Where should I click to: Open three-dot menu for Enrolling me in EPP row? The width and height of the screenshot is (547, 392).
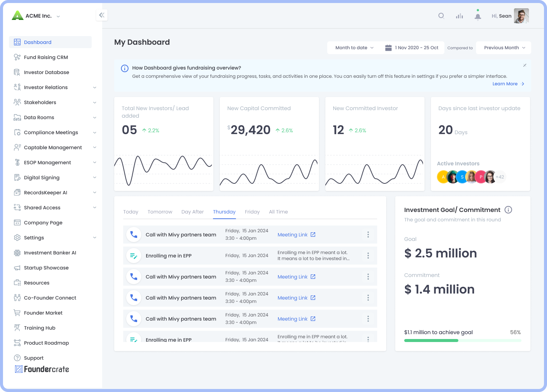(x=368, y=256)
